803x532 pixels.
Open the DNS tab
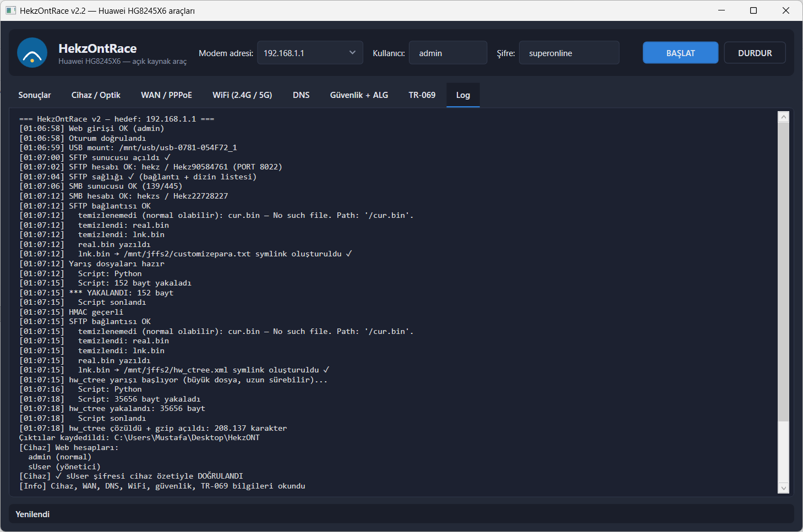[x=301, y=95]
